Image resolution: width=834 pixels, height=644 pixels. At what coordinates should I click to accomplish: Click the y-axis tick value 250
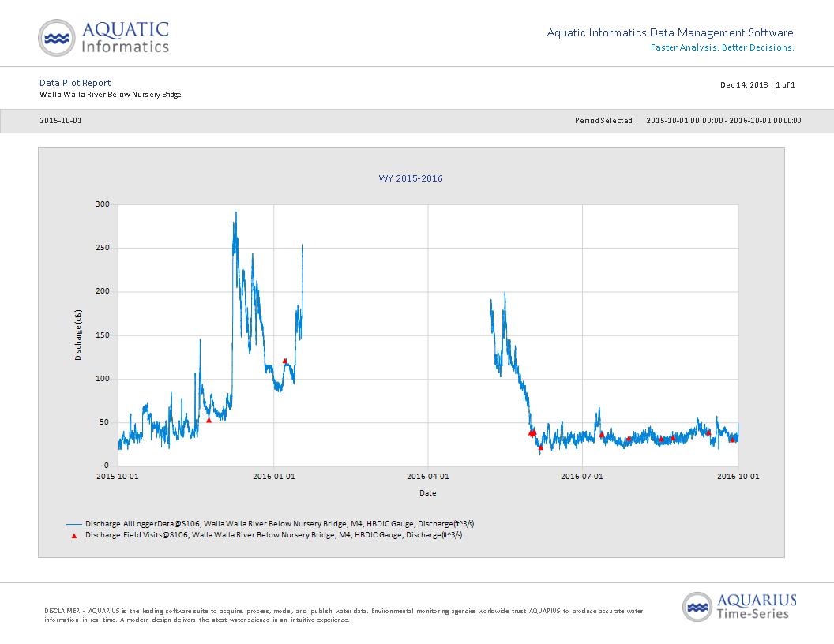click(x=103, y=248)
